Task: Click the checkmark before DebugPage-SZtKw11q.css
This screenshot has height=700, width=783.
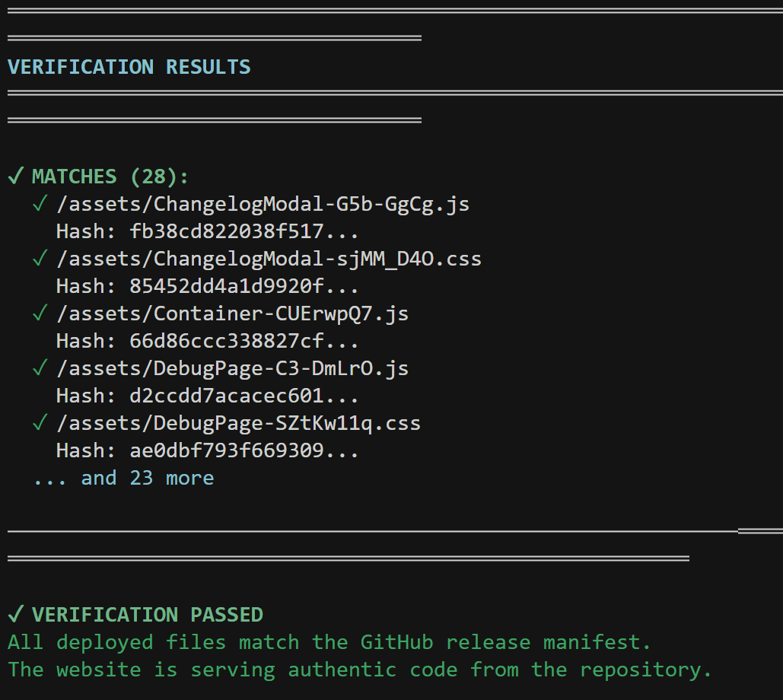Action: point(40,423)
